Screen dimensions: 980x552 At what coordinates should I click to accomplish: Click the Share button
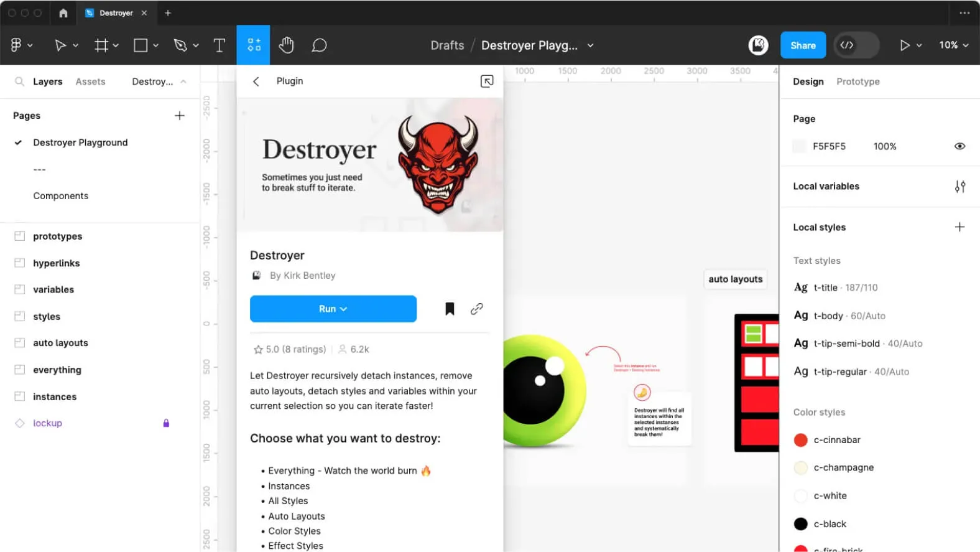(x=803, y=45)
